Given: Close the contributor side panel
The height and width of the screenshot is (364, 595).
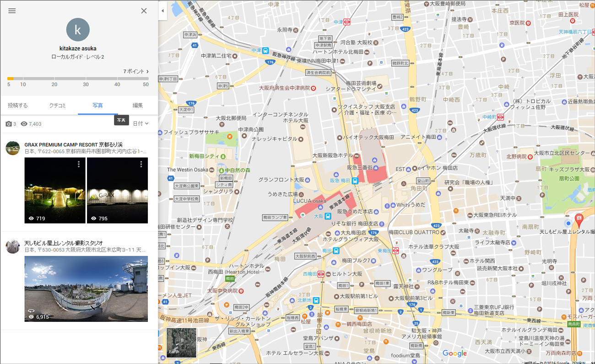Looking at the screenshot, I should tap(144, 11).
